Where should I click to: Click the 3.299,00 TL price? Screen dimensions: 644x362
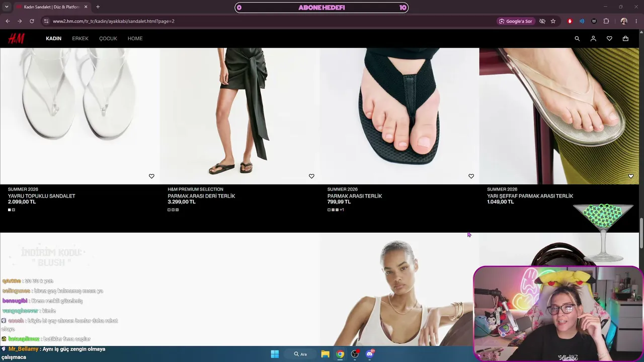point(182,202)
